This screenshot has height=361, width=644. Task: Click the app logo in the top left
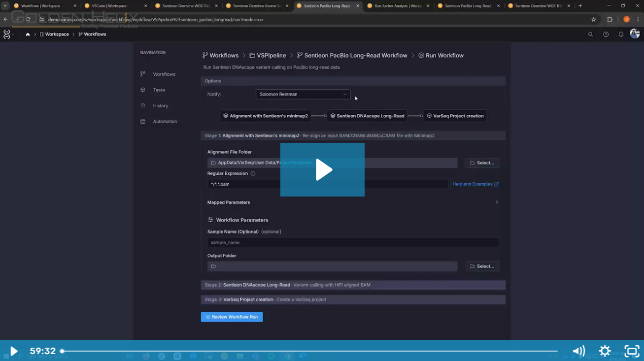[7, 34]
